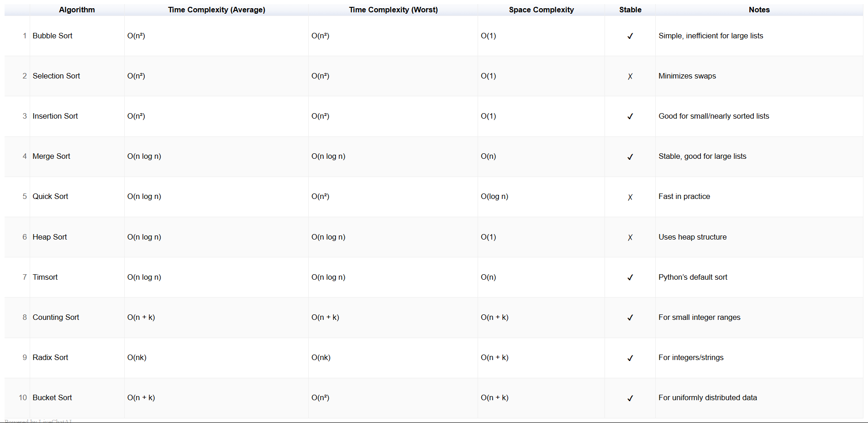Select the Algorithm column header

coord(77,10)
